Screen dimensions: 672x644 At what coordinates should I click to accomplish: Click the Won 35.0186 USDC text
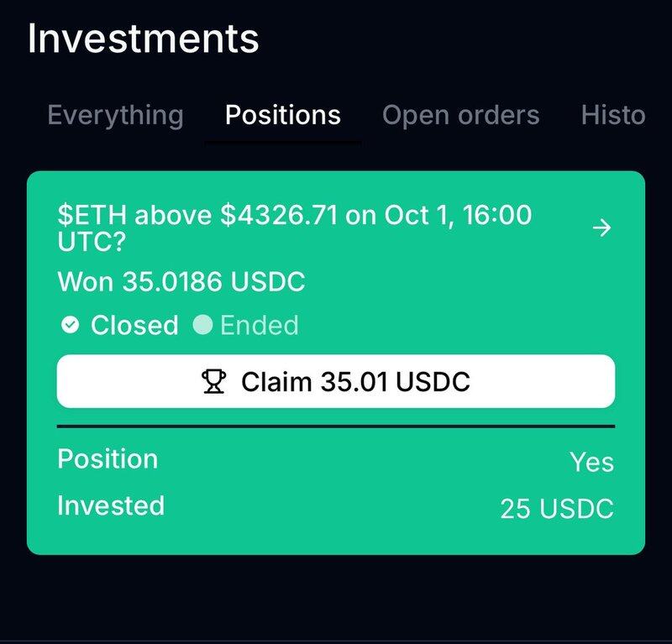[181, 282]
